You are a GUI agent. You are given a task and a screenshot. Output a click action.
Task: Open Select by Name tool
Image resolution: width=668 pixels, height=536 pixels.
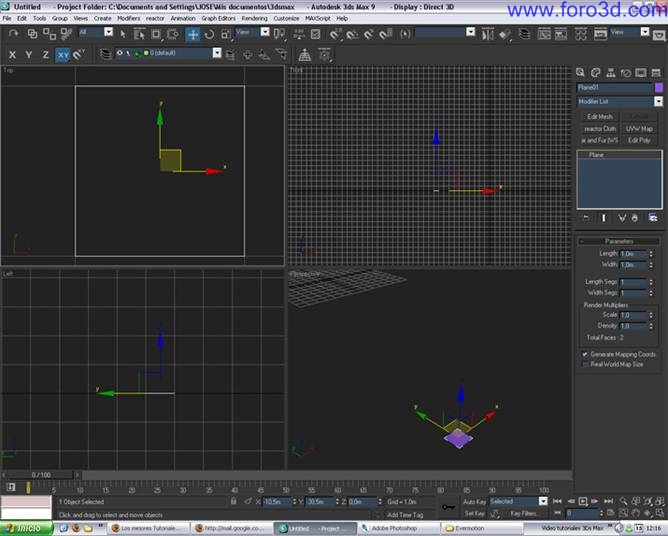coord(139,34)
